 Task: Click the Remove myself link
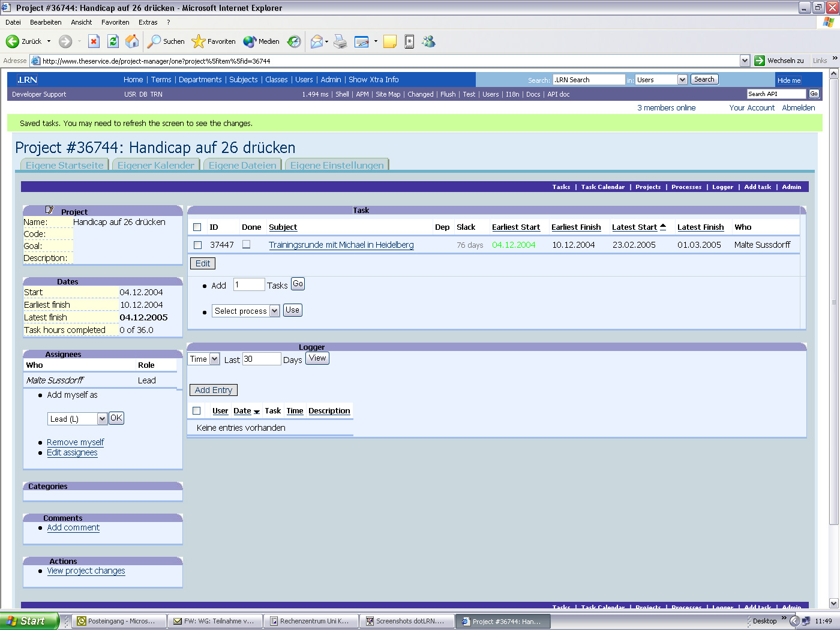(75, 442)
